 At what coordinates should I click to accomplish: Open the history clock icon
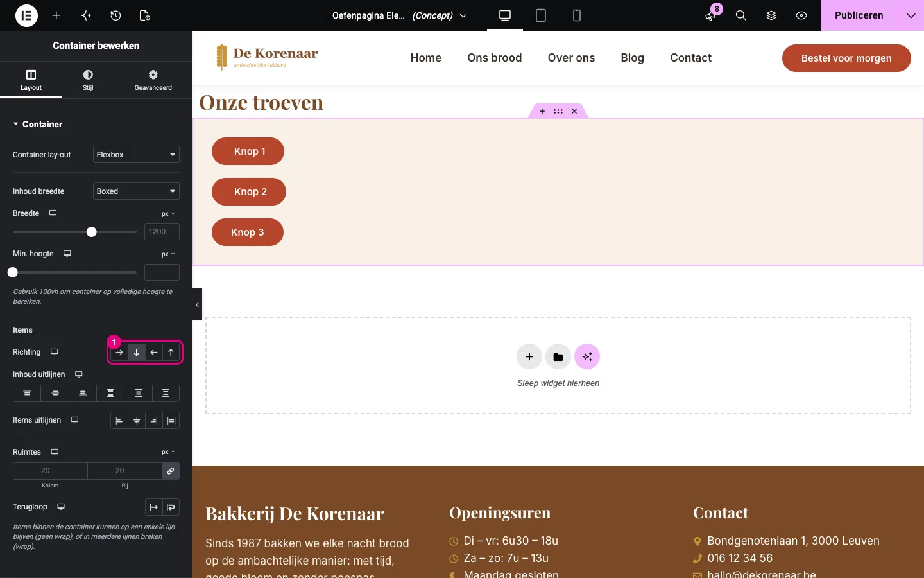click(x=116, y=15)
